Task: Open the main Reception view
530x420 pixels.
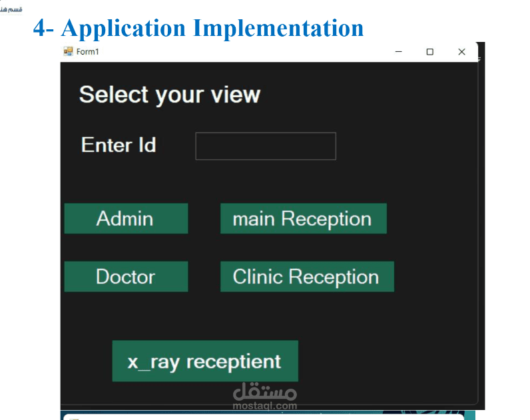Action: click(x=304, y=218)
